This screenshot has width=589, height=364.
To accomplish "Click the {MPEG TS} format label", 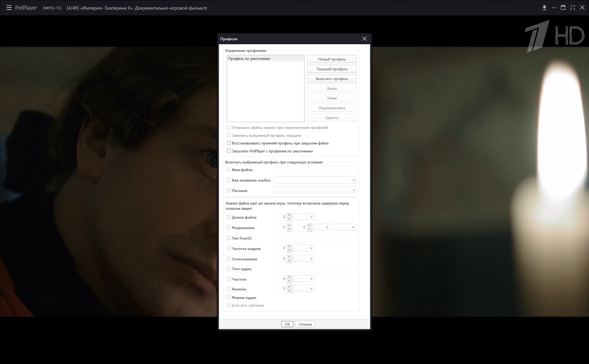I will [52, 8].
